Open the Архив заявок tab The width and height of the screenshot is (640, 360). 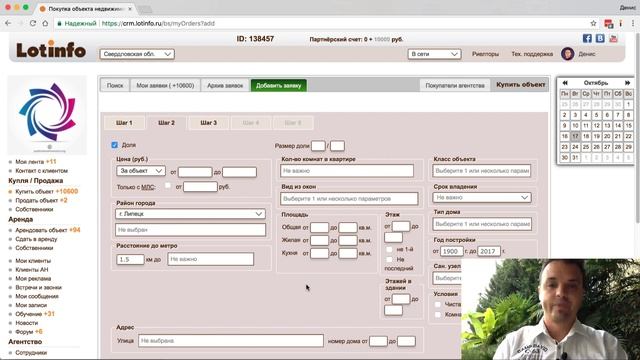pyautogui.click(x=225, y=85)
